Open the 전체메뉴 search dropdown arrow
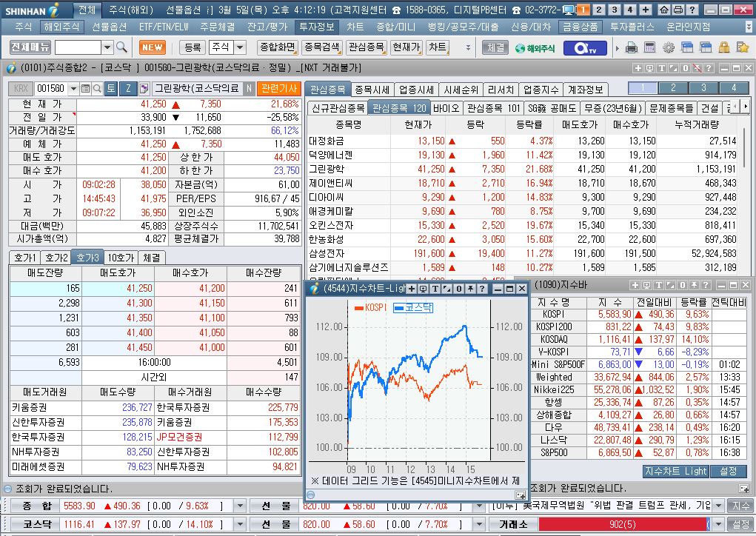The width and height of the screenshot is (756, 536). pos(107,47)
